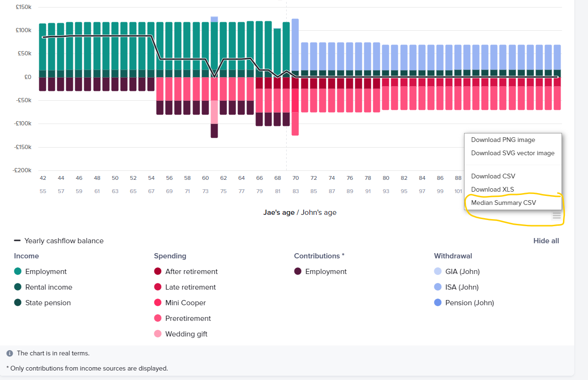Toggle Rental income legend series
588x380 pixels.
point(48,287)
